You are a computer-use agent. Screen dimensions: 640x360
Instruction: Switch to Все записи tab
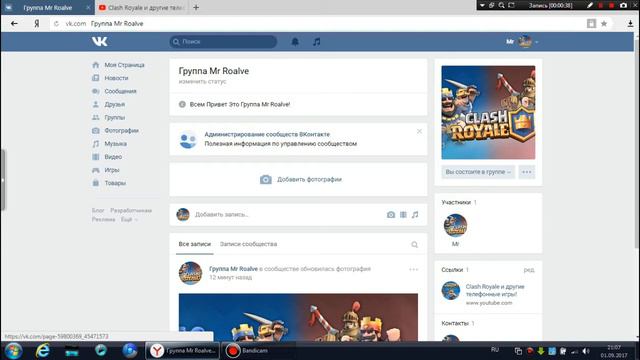pyautogui.click(x=195, y=244)
